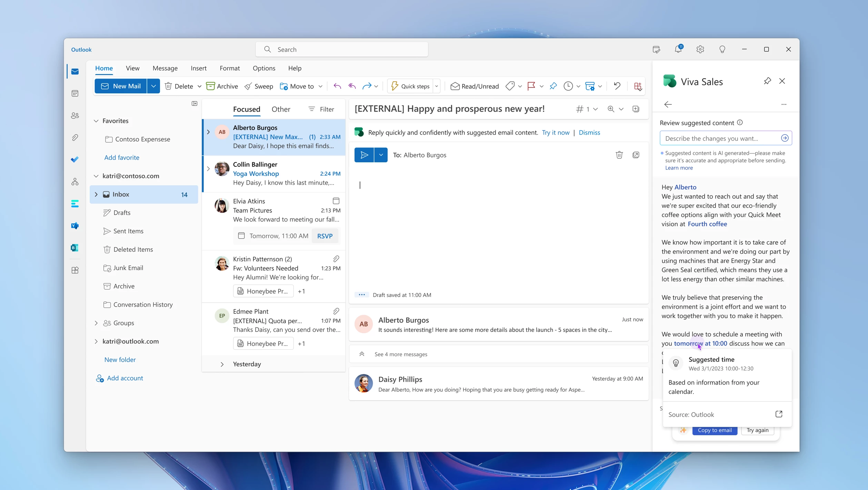The height and width of the screenshot is (490, 868).
Task: Expand the Yesterday message group
Action: (x=222, y=364)
